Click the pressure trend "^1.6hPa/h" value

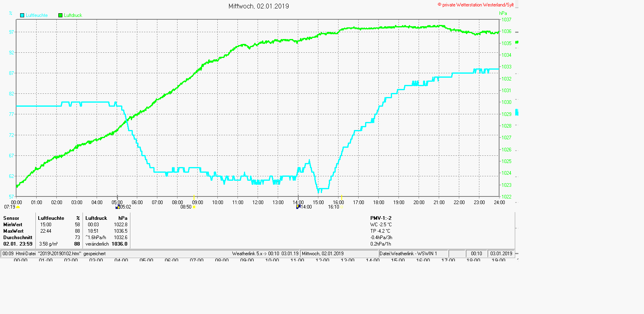pos(96,238)
